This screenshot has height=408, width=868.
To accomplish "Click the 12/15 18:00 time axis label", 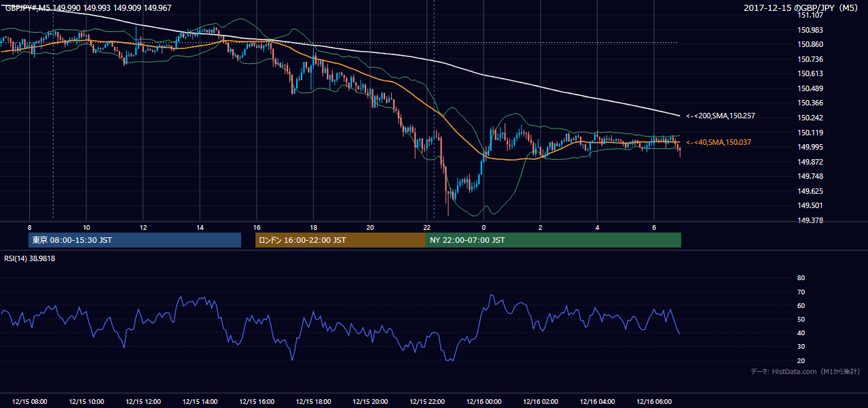I will click(x=313, y=402).
